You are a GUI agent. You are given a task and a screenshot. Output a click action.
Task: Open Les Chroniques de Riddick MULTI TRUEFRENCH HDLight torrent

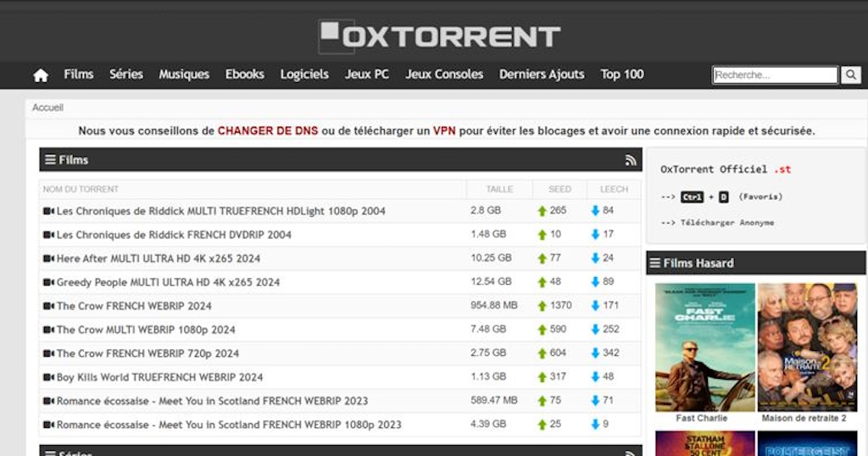coord(221,211)
